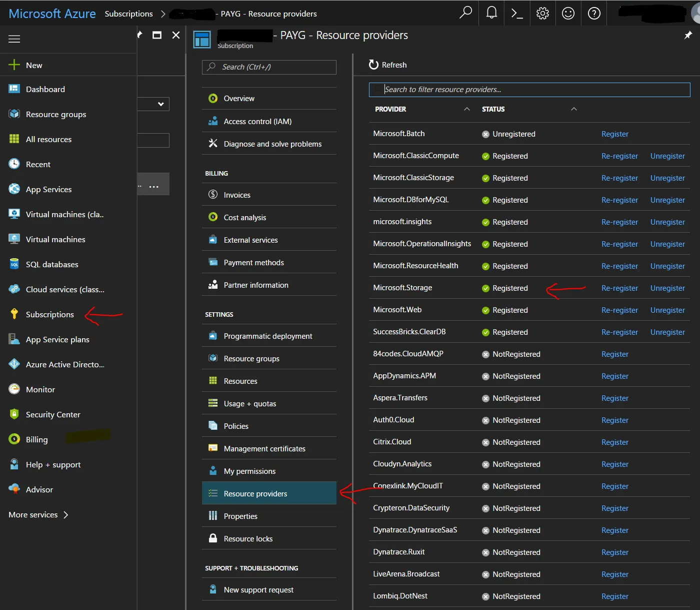Select Cost analysis menu item

269,217
